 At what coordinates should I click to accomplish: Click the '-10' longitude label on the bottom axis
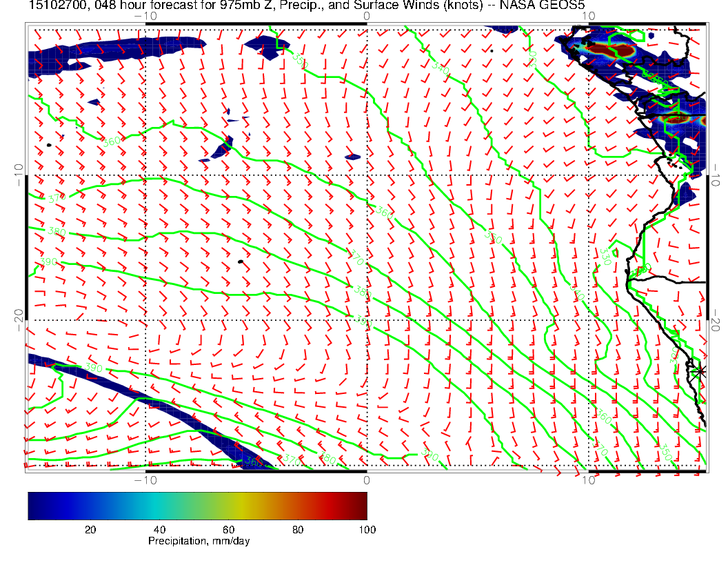coord(145,480)
